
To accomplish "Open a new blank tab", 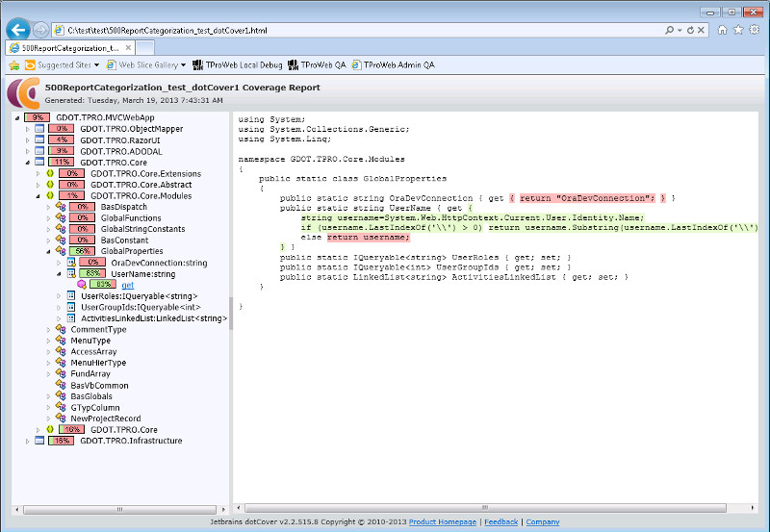I will 145,48.
